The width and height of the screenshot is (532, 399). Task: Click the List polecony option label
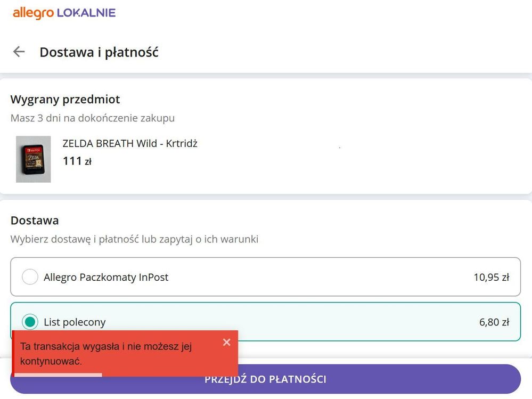[x=75, y=322]
